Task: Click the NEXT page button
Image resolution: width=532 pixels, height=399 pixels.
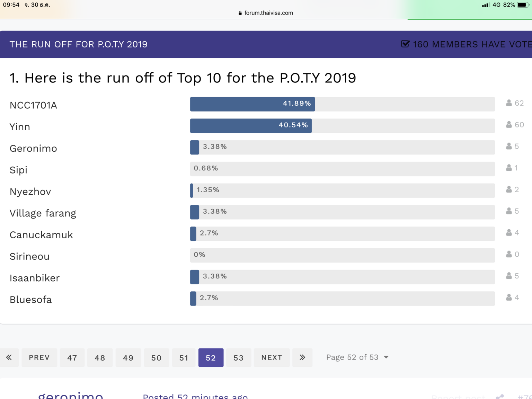Action: click(x=272, y=357)
